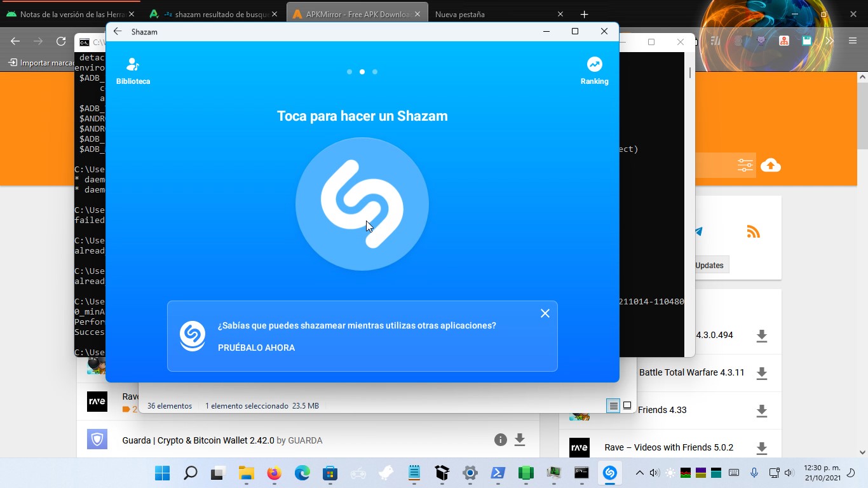Open 'Rave – Videos with Friends 5.0.2' link
The width and height of the screenshot is (868, 488).
point(669,447)
